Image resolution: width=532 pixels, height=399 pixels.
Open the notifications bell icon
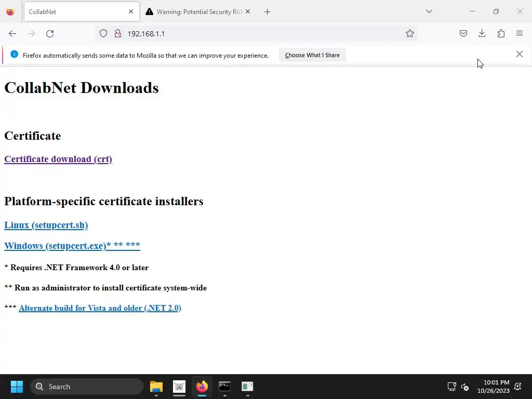pyautogui.click(x=518, y=387)
